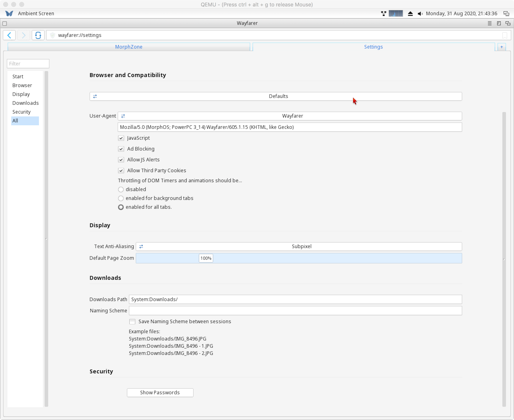This screenshot has width=514, height=420.
Task: Select throttling 'enabled for background tabs'
Action: [121, 198]
